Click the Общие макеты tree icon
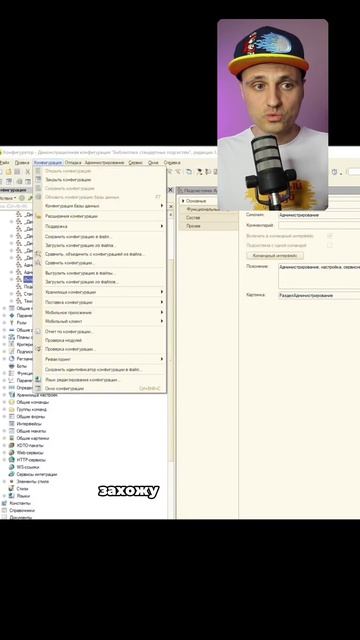The height and width of the screenshot is (640, 360). click(12, 431)
